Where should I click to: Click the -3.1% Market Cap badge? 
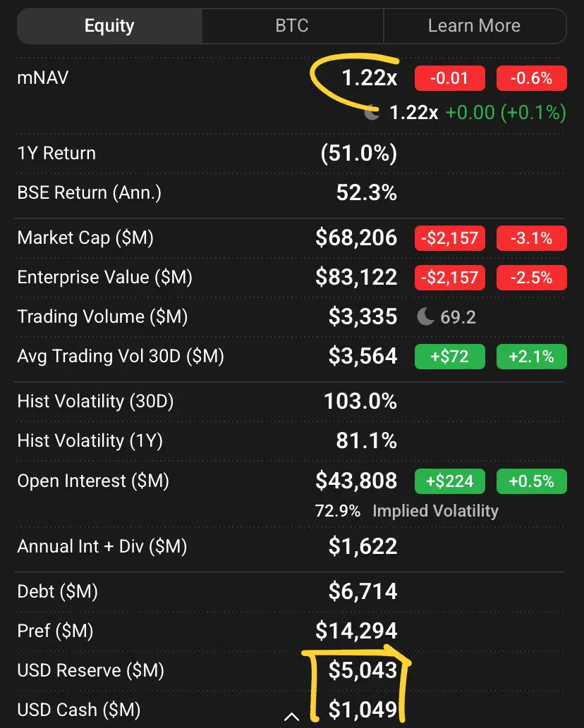(532, 238)
